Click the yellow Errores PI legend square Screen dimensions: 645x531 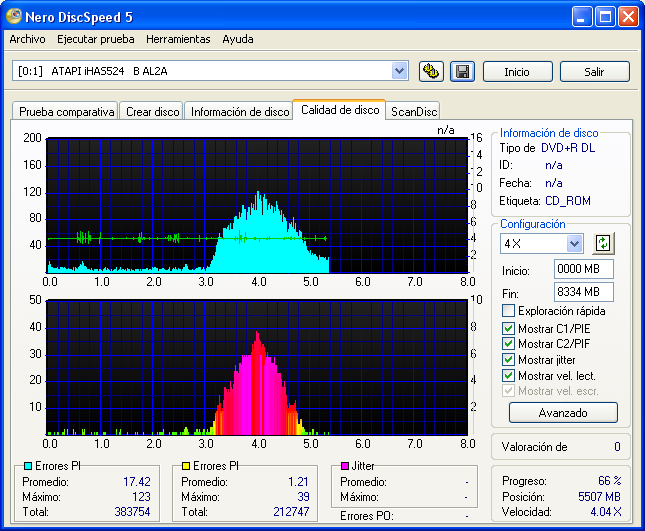point(186,465)
